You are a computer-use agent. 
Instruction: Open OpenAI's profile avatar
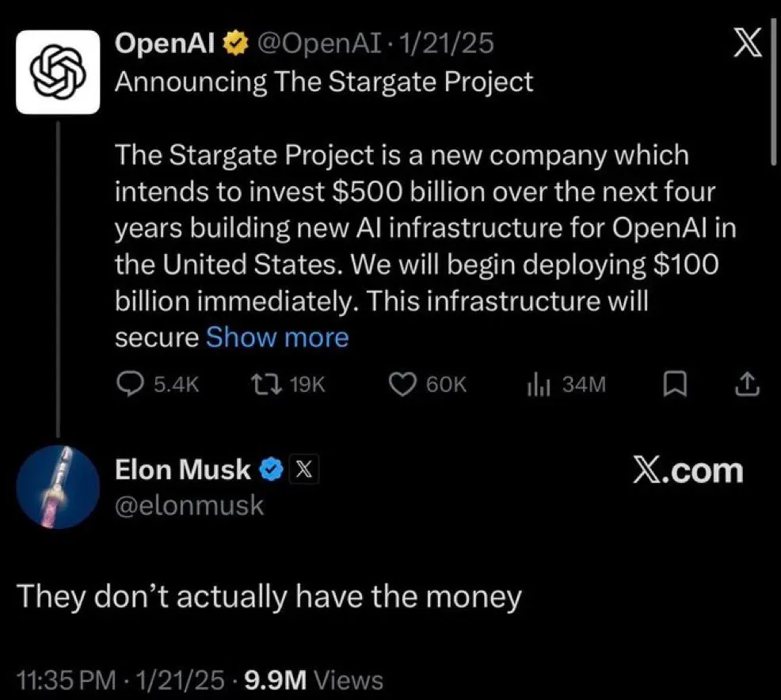[57, 71]
